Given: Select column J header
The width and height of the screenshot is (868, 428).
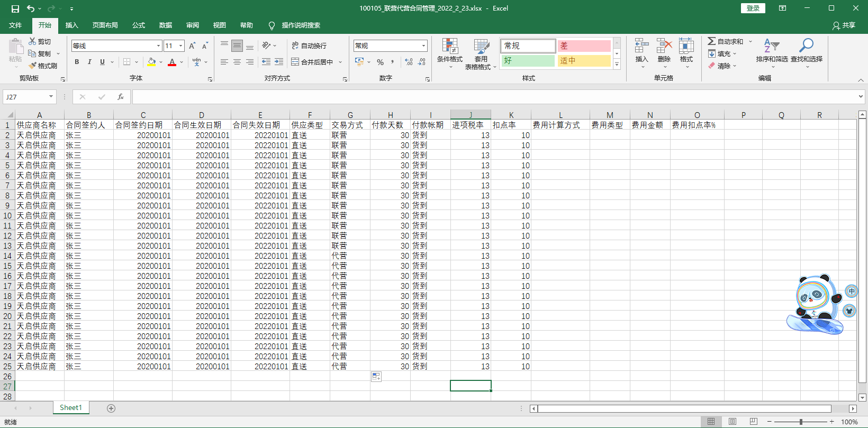Looking at the screenshot, I should click(471, 115).
